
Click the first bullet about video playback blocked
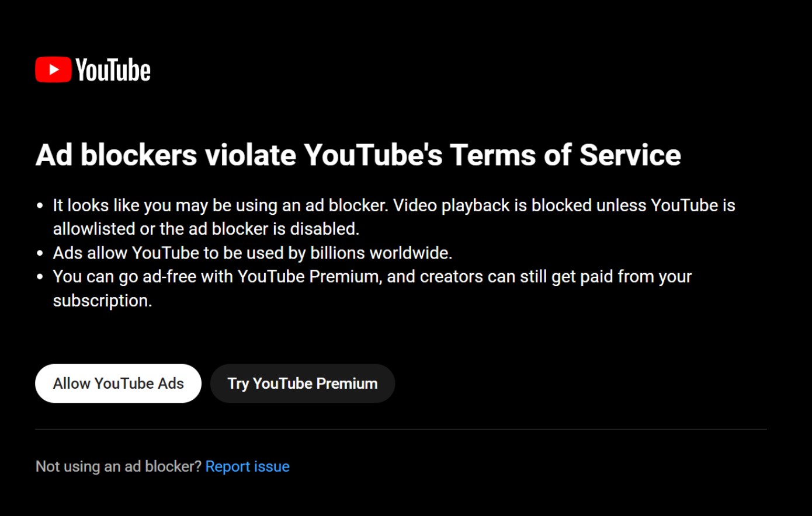click(394, 205)
